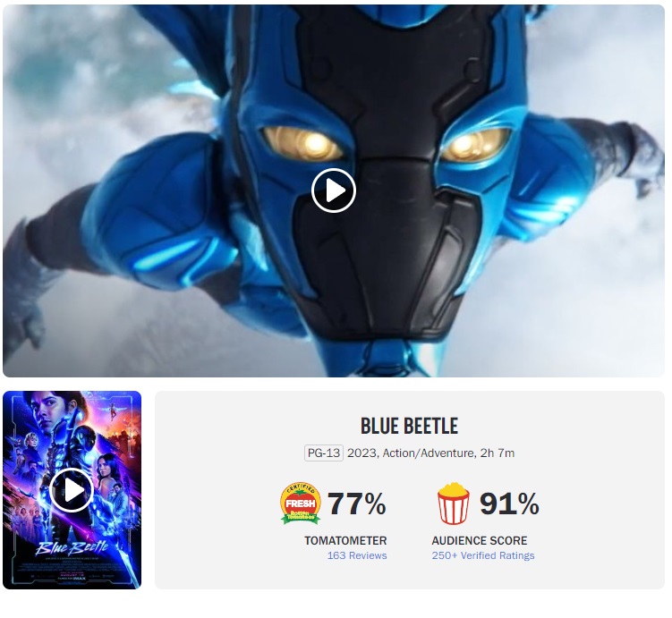Click the left glowing eye in the trailer image
Viewport: 672px width, 618px height.
(302, 143)
